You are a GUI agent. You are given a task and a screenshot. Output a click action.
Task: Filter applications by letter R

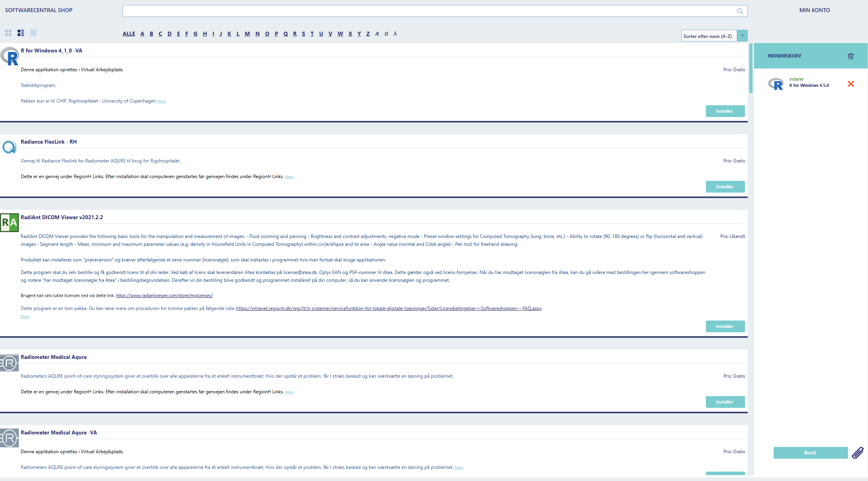[295, 34]
